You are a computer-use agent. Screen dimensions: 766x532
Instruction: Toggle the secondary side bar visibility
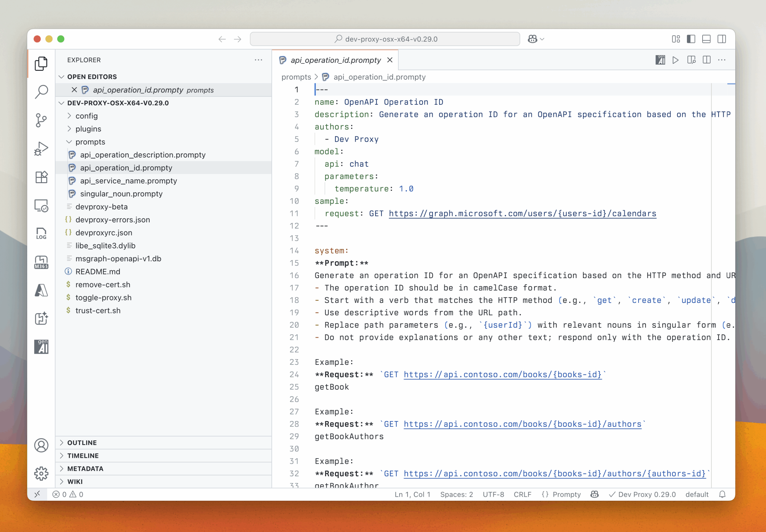721,39
